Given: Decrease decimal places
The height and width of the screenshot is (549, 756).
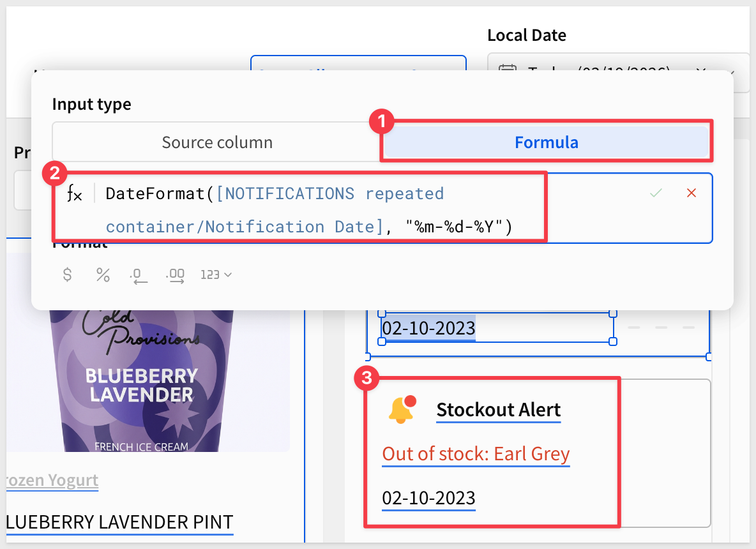Looking at the screenshot, I should tap(139, 275).
